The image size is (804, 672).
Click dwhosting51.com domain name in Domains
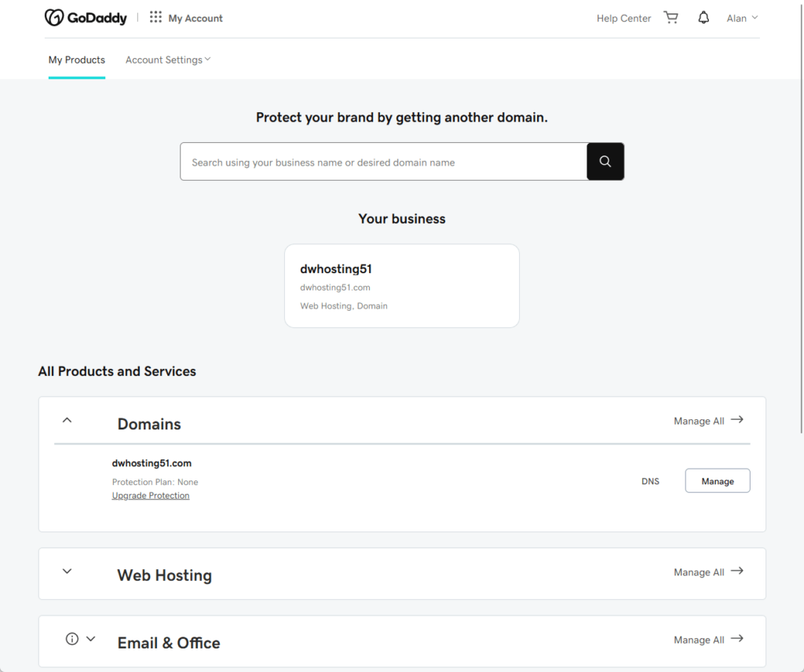pos(152,463)
